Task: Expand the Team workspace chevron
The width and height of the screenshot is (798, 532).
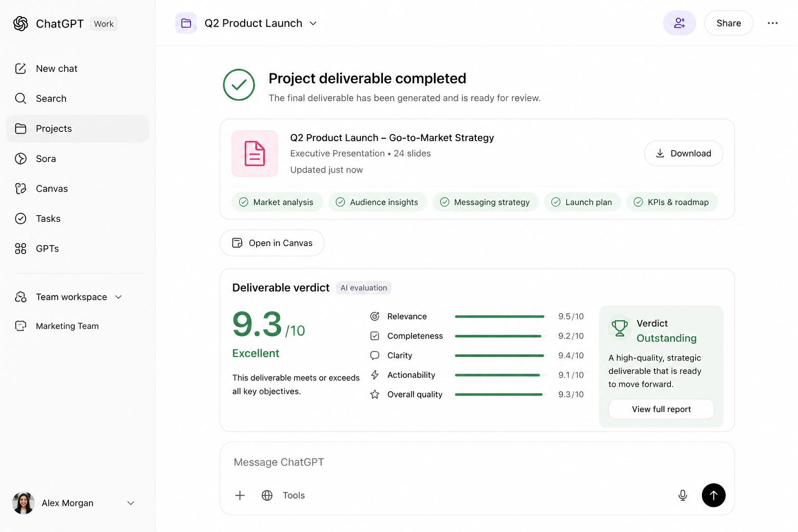Action: click(118, 297)
